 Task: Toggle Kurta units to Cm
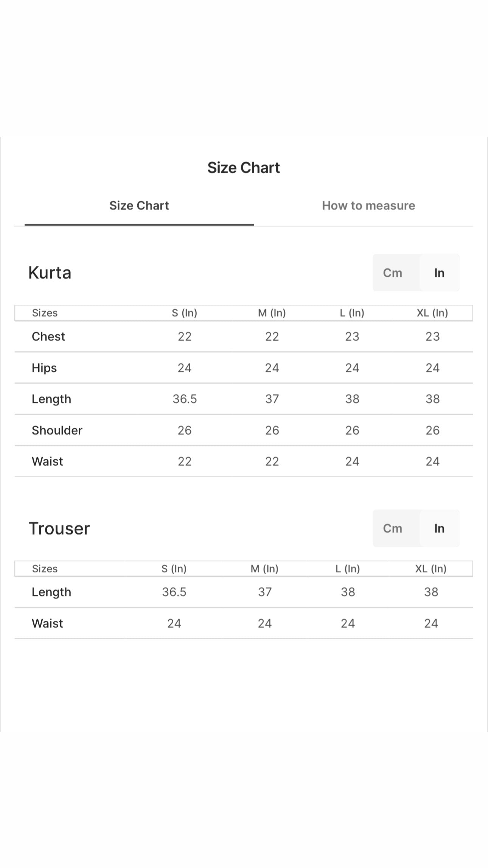(x=393, y=273)
